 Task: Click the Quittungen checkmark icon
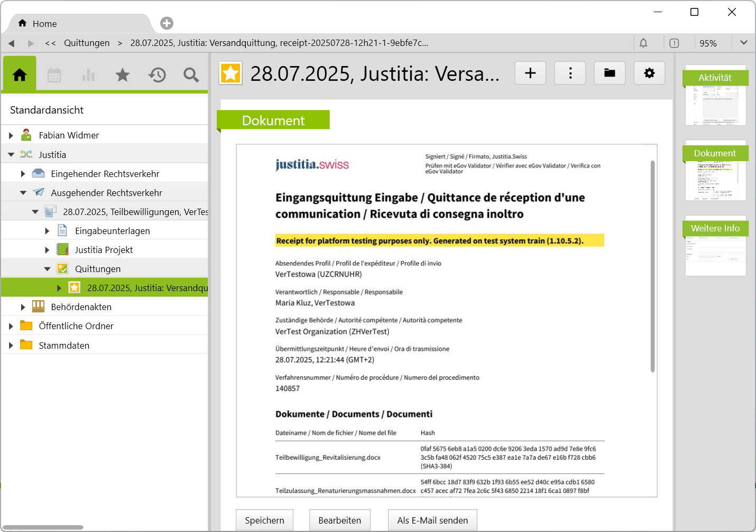tap(62, 268)
